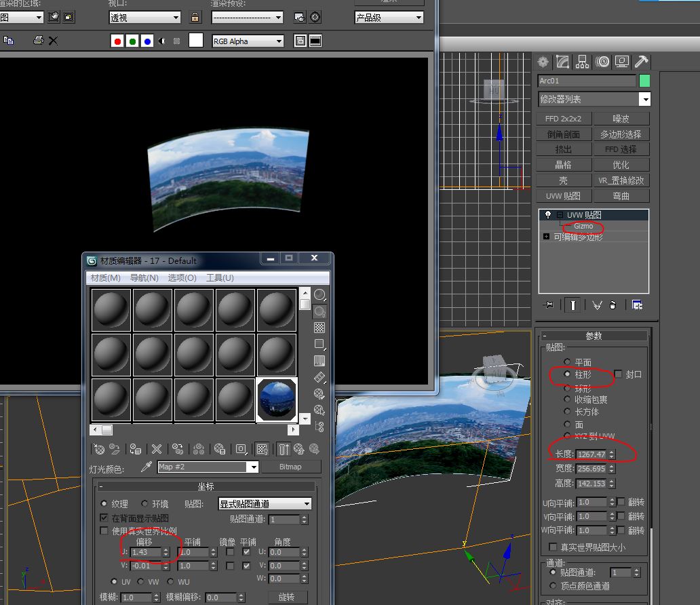This screenshot has height=605, width=700.
Task: Click the lock viewport icon in render window
Action: click(x=195, y=18)
